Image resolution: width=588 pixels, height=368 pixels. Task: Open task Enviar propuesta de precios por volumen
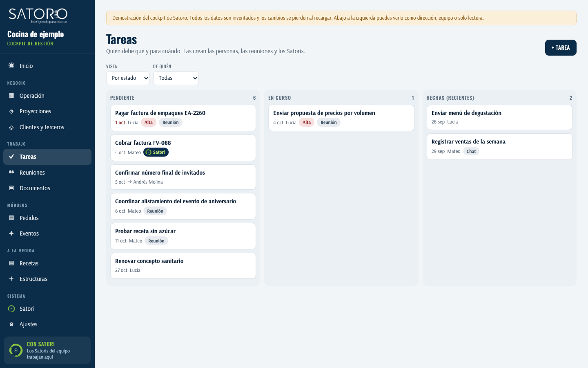point(341,118)
